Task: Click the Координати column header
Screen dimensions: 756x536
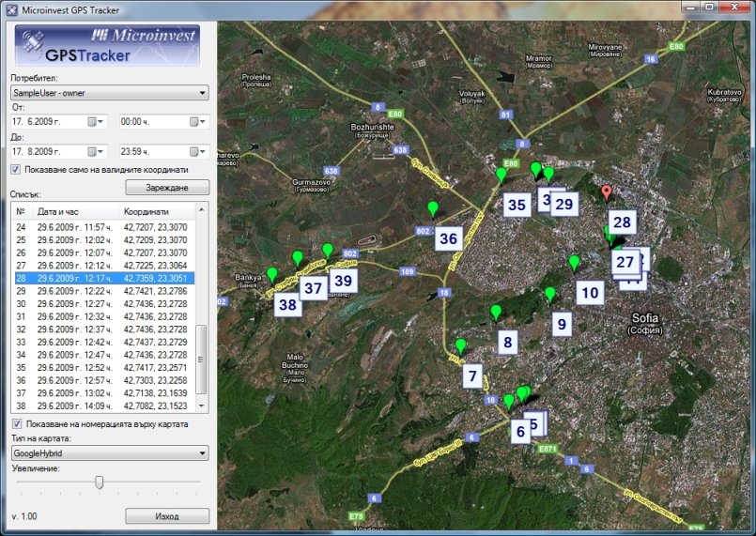Action: (x=157, y=211)
